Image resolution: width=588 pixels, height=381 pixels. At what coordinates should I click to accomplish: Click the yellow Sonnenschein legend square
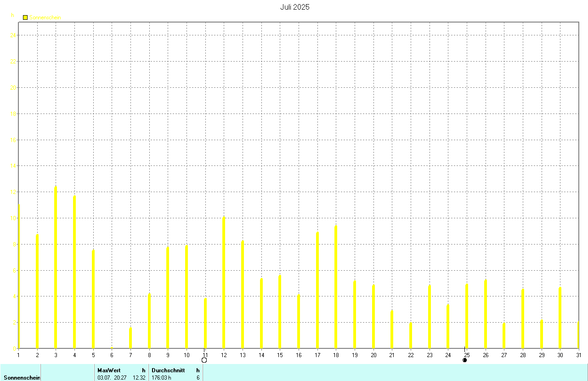coord(25,17)
